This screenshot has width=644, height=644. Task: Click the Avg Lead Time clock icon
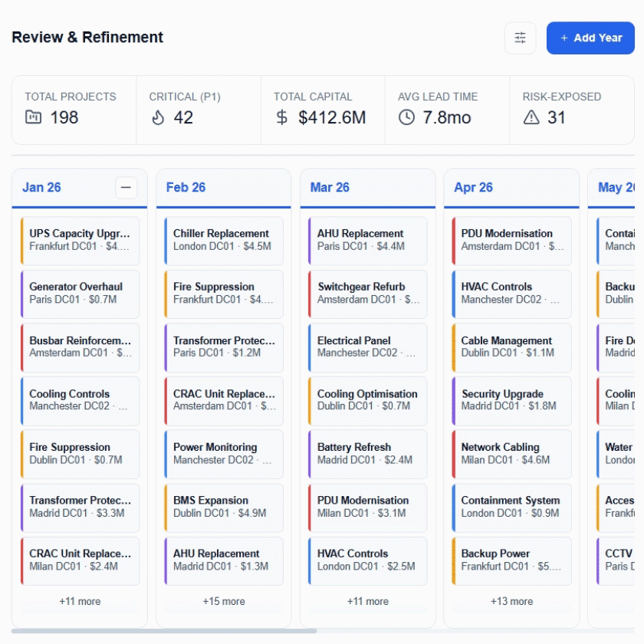click(x=406, y=117)
